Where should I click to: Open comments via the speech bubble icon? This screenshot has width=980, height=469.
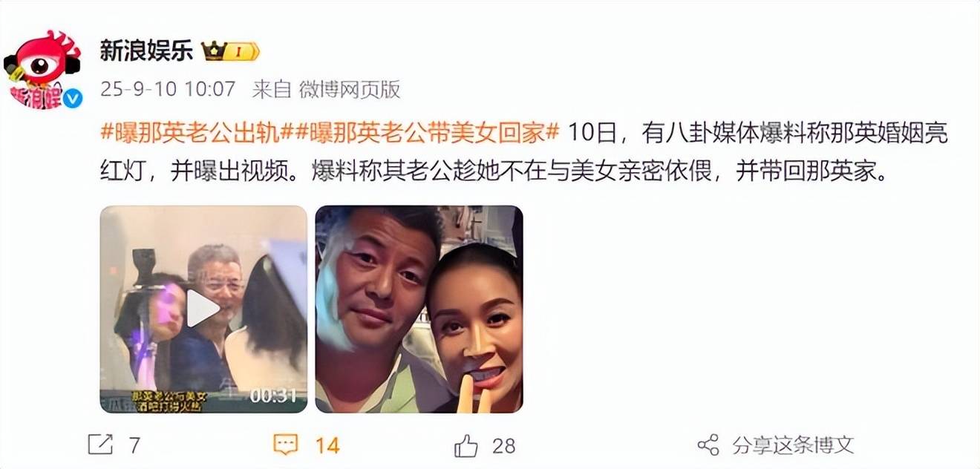286,445
